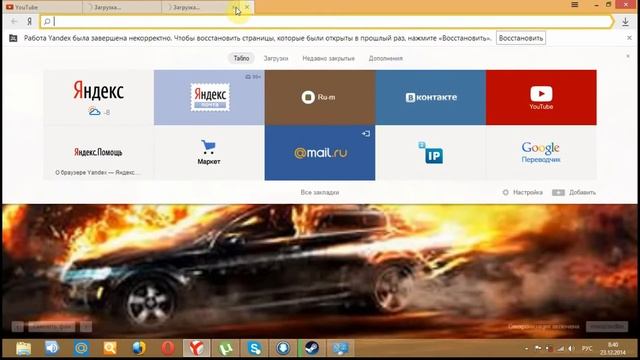This screenshot has height=360, width=640.
Task: Click the Все закладки link
Action: click(320, 192)
